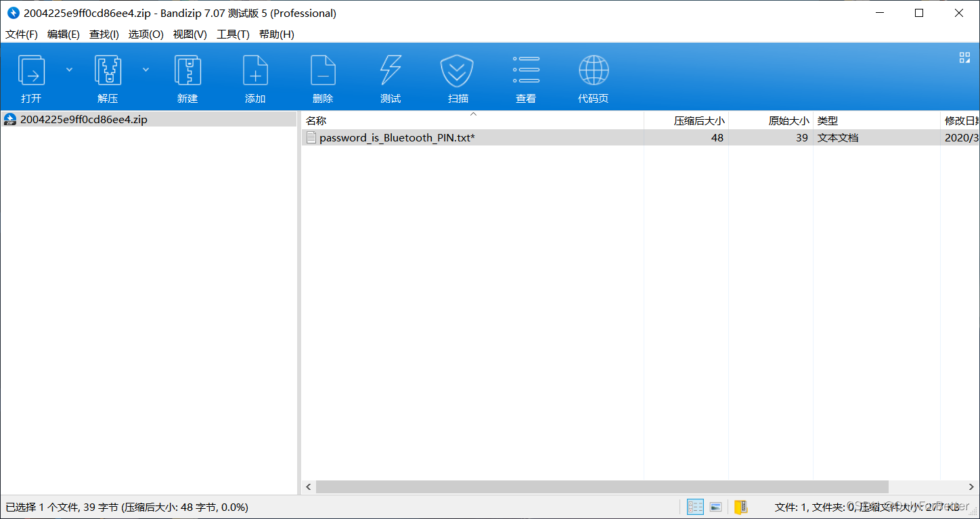Select the password_is_Bluetooth_PIN.txt file row
Screen dimensions: 980x519
(x=640, y=137)
